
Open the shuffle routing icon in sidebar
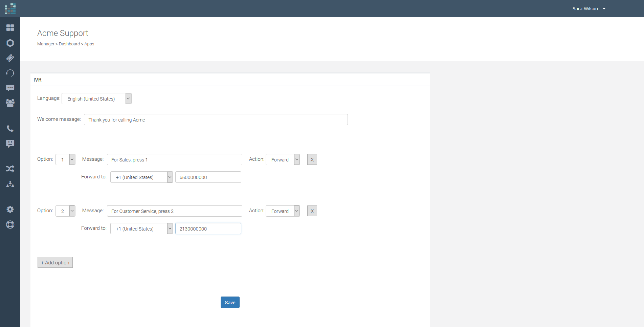coord(10,169)
